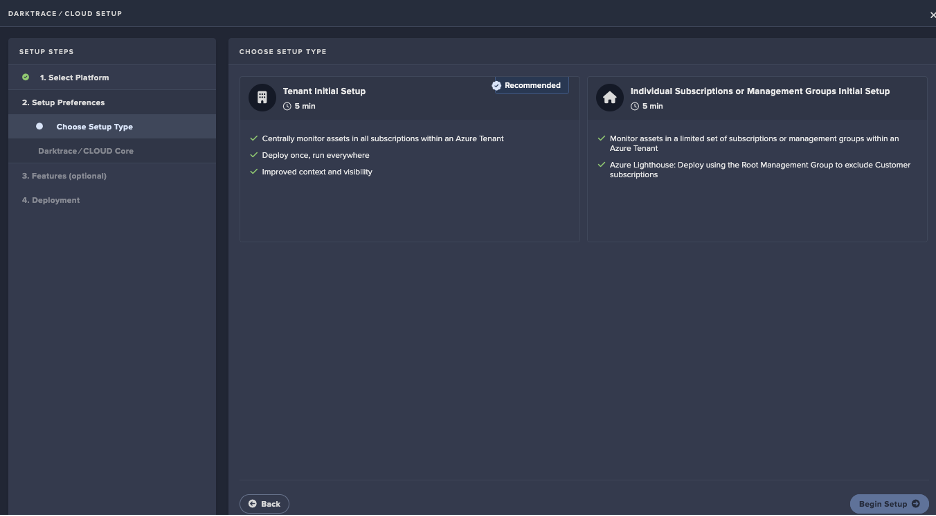Expand step 3 Features (optional)
936x516 pixels.
pos(64,176)
